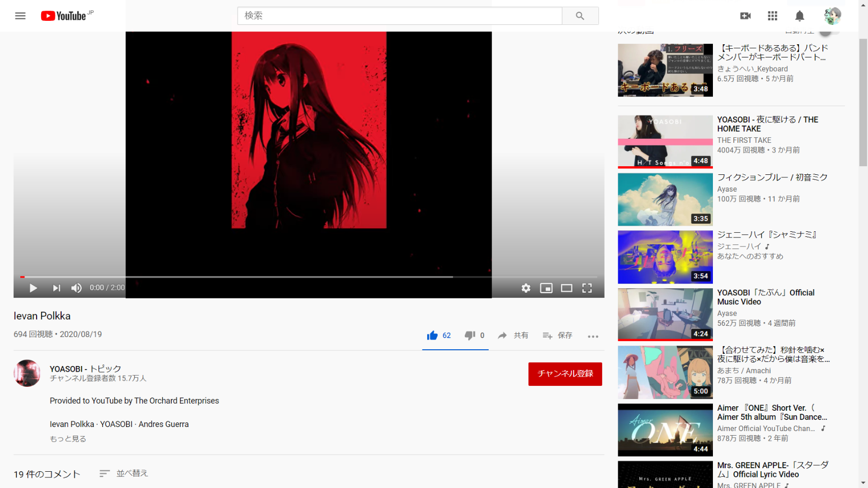The height and width of the screenshot is (488, 868).
Task: Open the hamburger guide menu
Action: [20, 16]
